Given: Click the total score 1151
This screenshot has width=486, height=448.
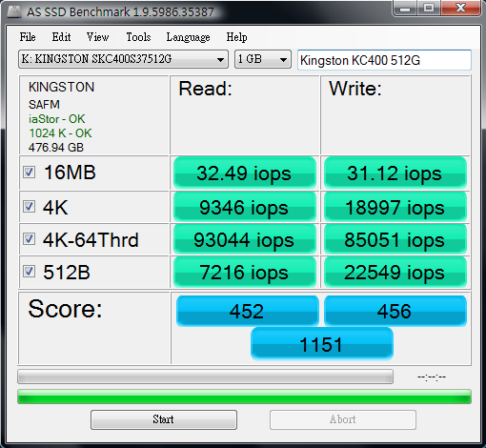Looking at the screenshot, I should tap(322, 344).
